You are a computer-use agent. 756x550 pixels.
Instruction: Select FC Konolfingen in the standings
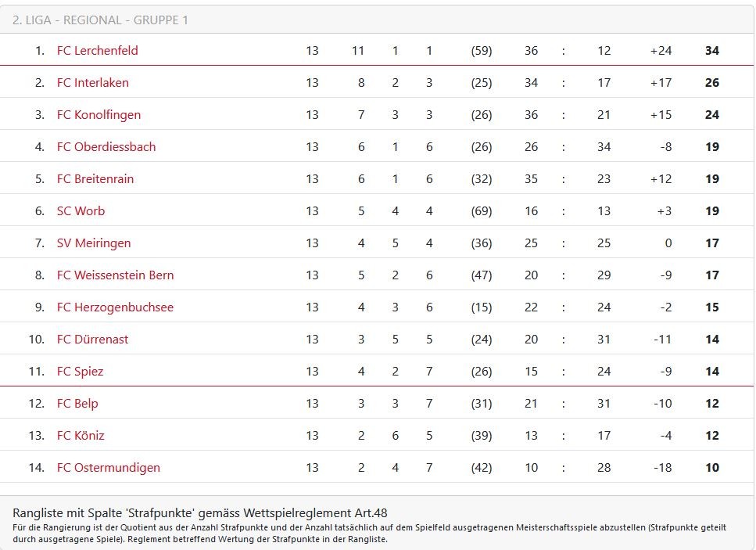[99, 114]
